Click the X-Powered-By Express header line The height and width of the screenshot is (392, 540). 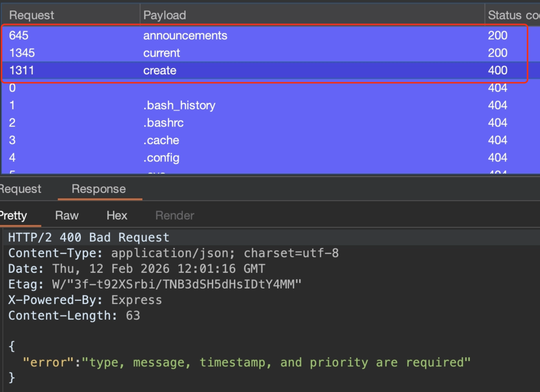85,300
